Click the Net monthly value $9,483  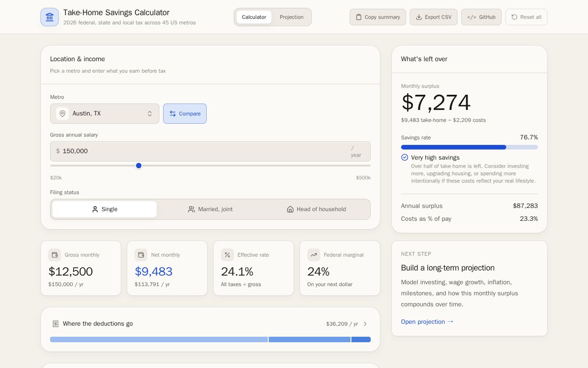tap(153, 271)
